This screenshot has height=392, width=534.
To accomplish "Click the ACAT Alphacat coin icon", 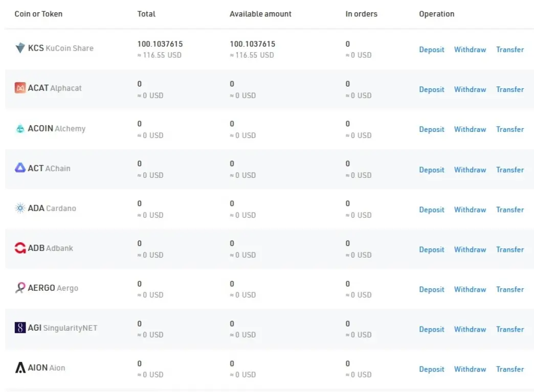I will coord(20,88).
